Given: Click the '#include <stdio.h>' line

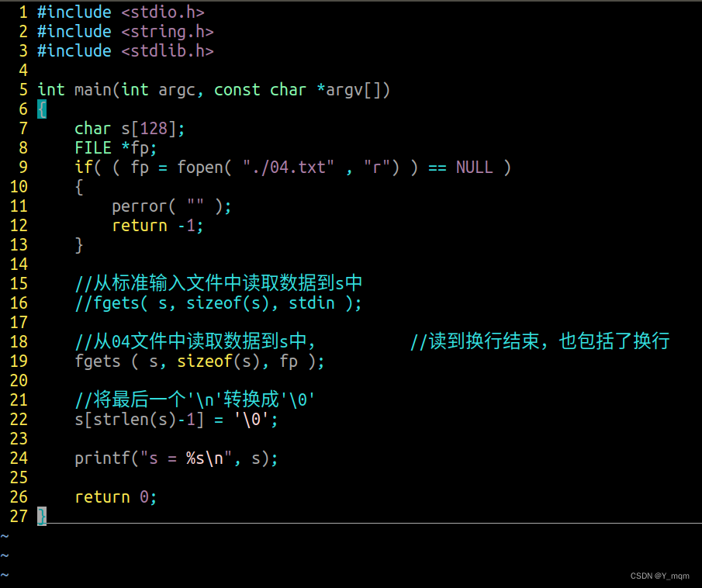Looking at the screenshot, I should pyautogui.click(x=121, y=12).
